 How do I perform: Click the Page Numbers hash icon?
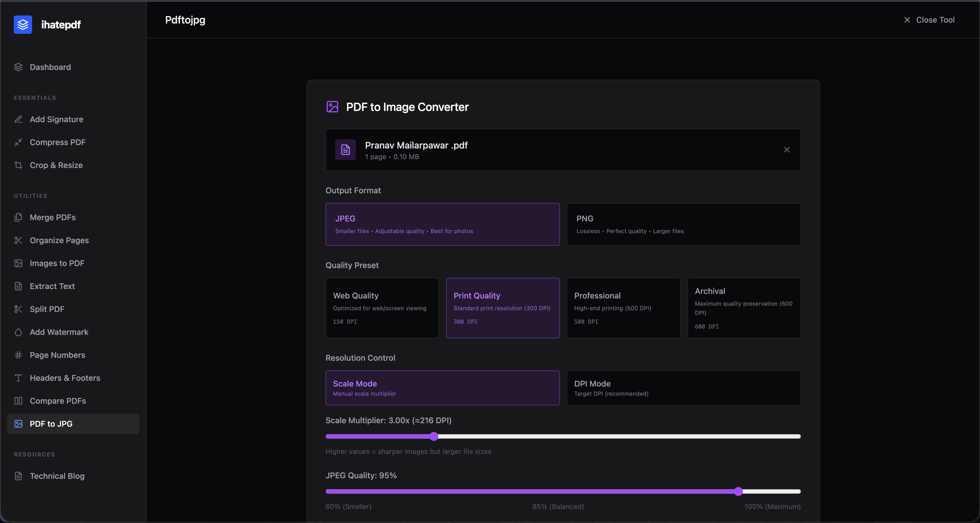[x=18, y=355]
